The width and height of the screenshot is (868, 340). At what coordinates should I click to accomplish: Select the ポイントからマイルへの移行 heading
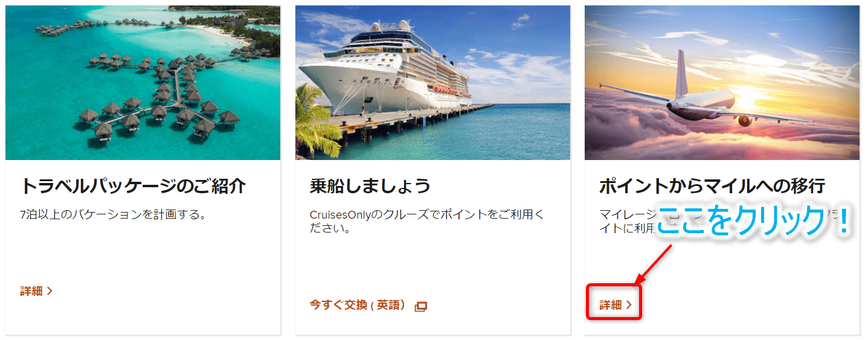tap(712, 186)
